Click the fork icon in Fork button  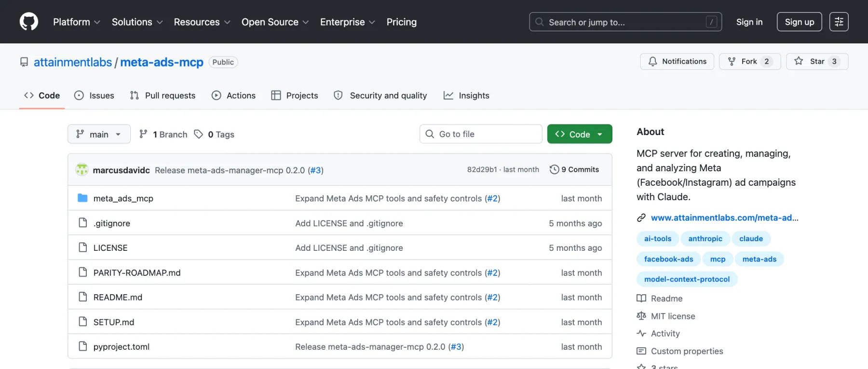[732, 61]
